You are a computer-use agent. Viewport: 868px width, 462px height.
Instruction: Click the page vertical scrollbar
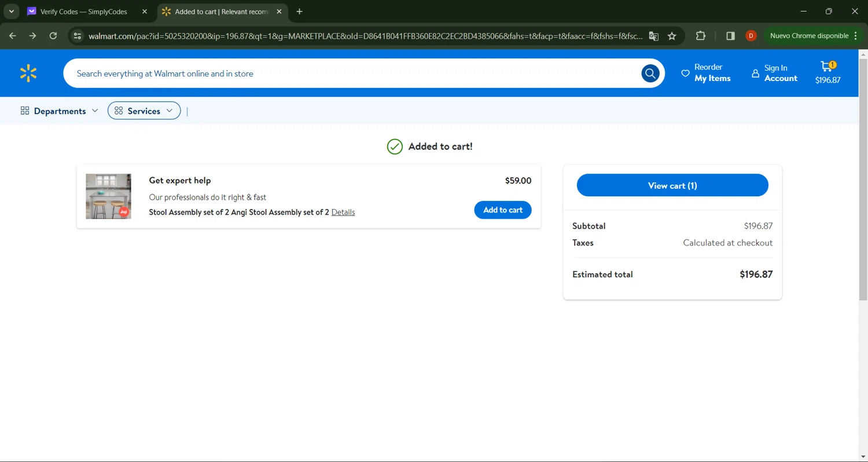pos(863,179)
